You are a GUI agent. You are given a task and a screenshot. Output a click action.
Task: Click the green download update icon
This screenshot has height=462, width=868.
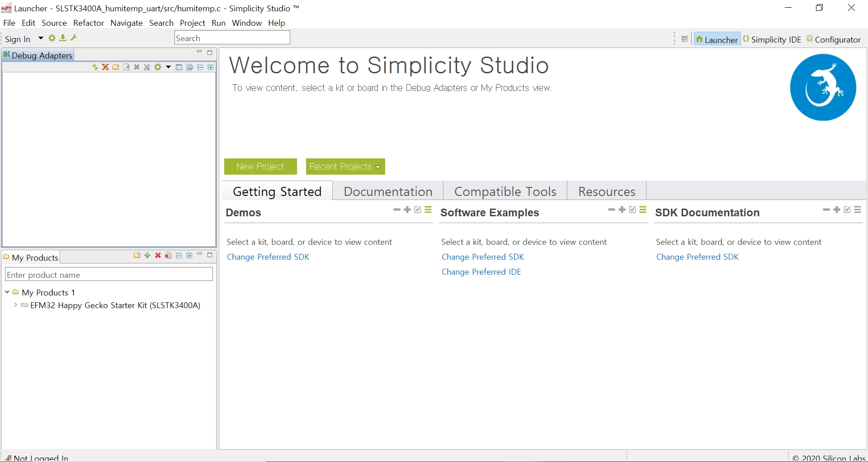point(63,38)
